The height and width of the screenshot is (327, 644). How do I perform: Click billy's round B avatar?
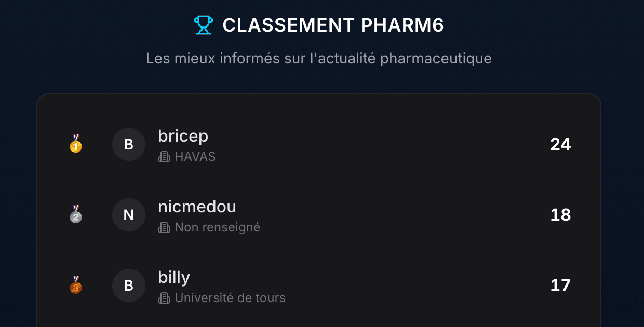click(129, 285)
